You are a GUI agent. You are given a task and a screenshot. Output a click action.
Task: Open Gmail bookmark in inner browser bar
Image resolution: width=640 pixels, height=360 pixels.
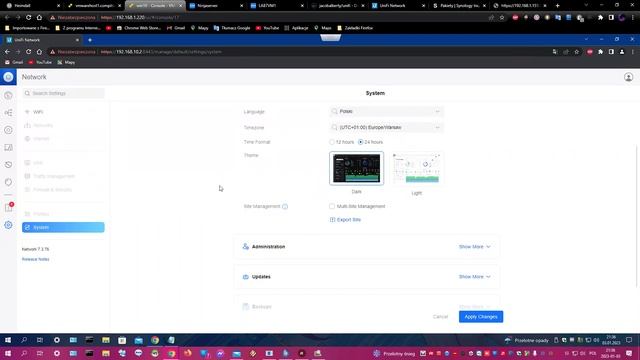coord(14,62)
